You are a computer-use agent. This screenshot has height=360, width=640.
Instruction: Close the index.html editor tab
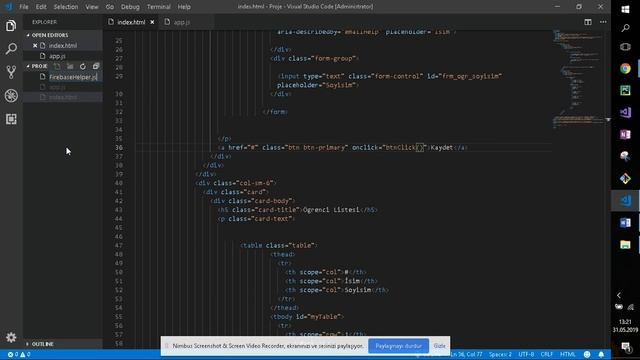tap(152, 22)
